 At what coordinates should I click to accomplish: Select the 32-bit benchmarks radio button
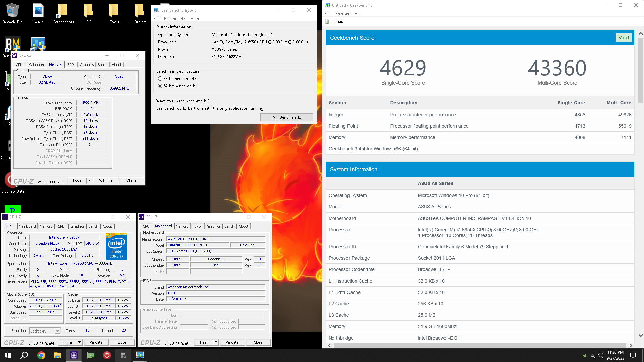pos(160,79)
